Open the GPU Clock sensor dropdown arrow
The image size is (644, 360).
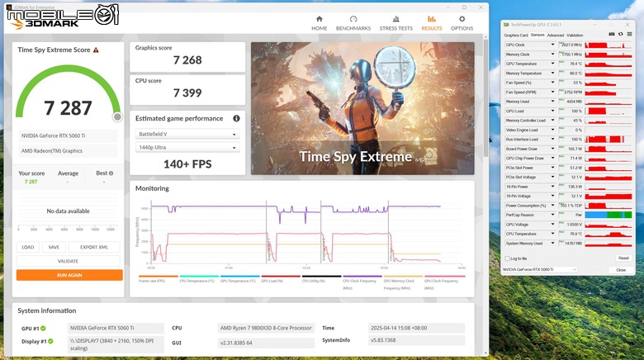(552, 45)
